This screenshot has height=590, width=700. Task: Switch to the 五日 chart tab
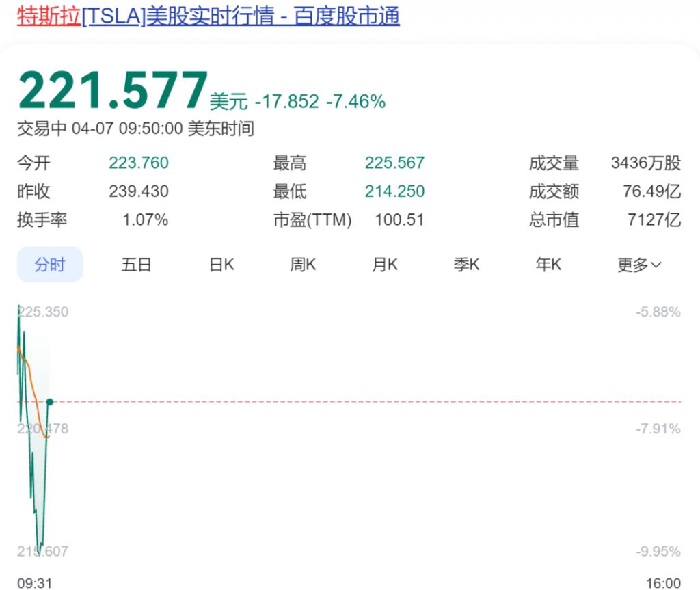pos(136,265)
